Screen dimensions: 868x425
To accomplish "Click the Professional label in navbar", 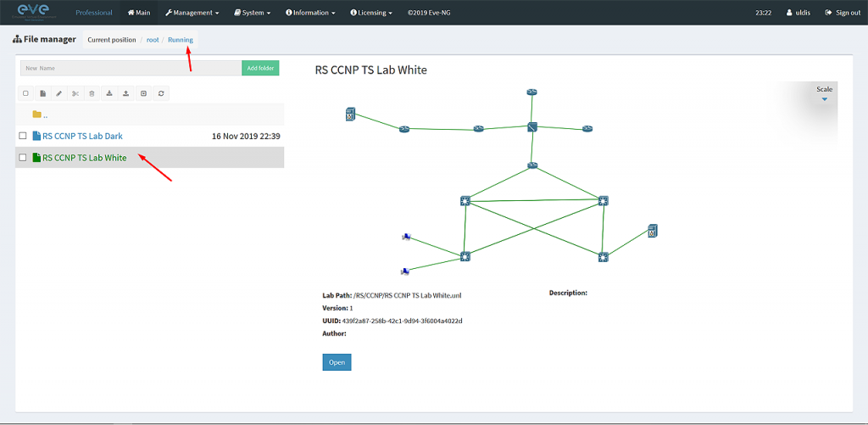I will 94,13.
